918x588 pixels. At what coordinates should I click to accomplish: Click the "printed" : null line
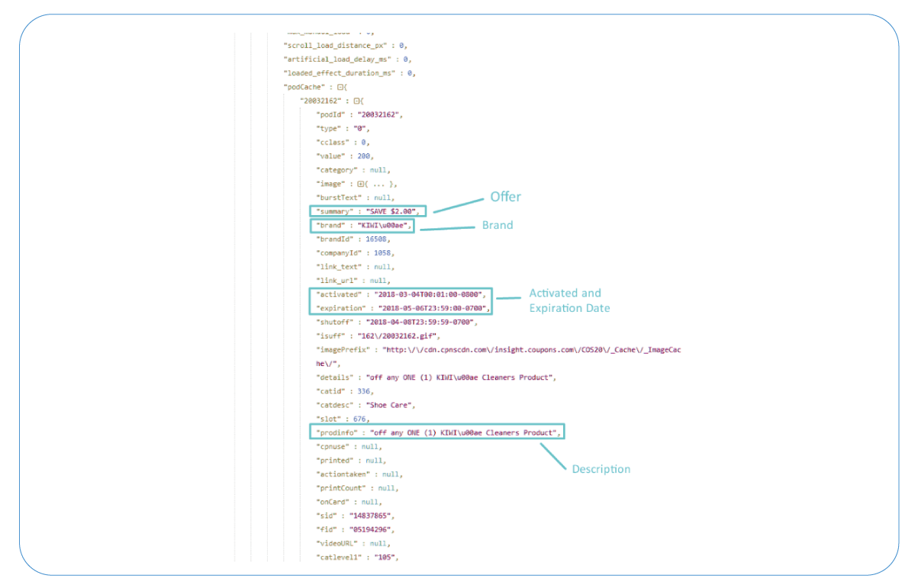click(352, 461)
